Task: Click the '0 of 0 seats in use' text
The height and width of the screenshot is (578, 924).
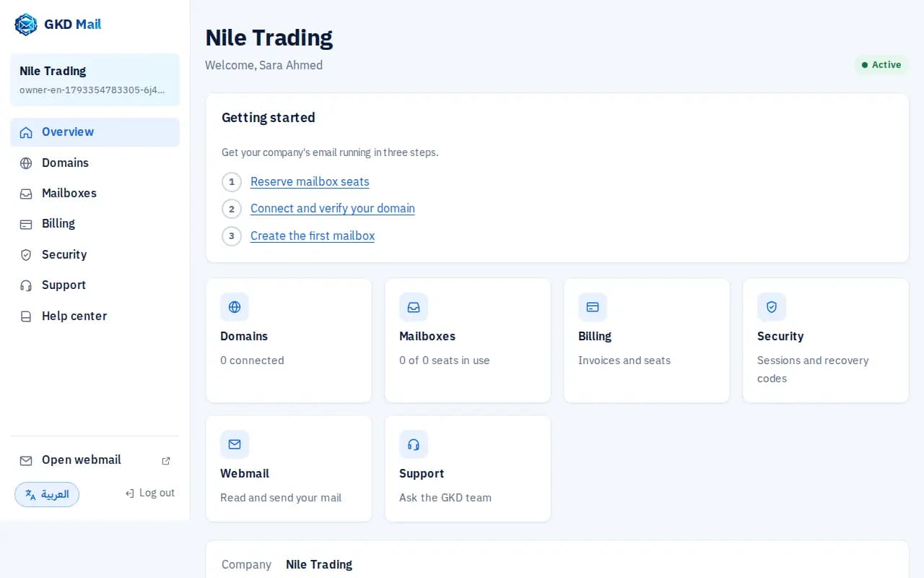Action: pos(445,361)
